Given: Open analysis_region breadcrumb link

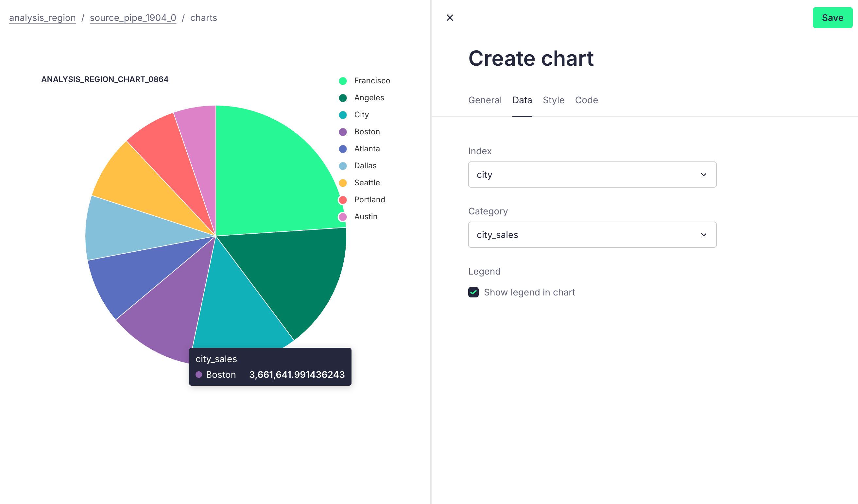Looking at the screenshot, I should pyautogui.click(x=42, y=18).
